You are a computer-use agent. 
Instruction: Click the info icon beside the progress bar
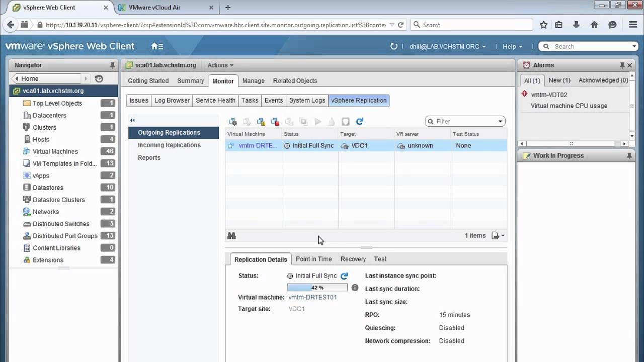point(355,288)
